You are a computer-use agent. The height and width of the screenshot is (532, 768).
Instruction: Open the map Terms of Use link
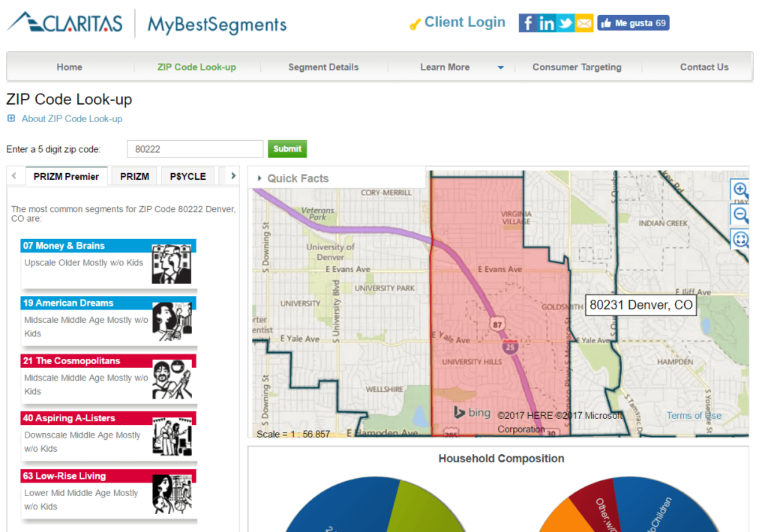click(x=694, y=416)
